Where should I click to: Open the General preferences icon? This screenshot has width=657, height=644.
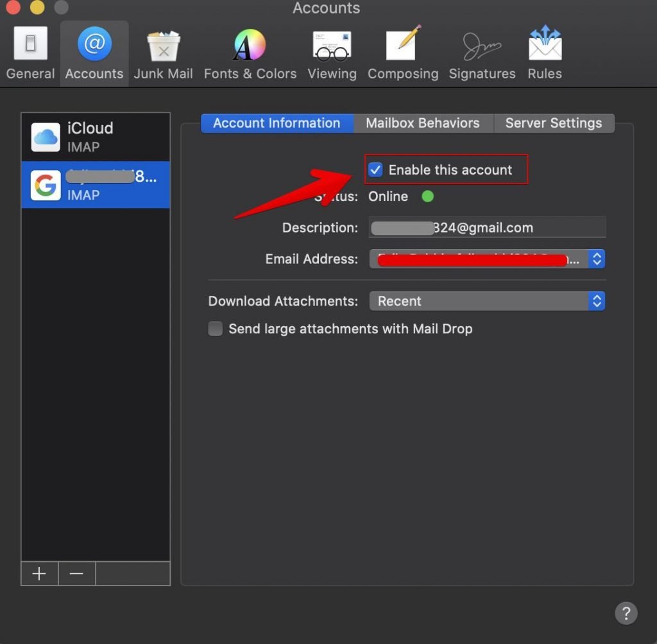point(30,46)
